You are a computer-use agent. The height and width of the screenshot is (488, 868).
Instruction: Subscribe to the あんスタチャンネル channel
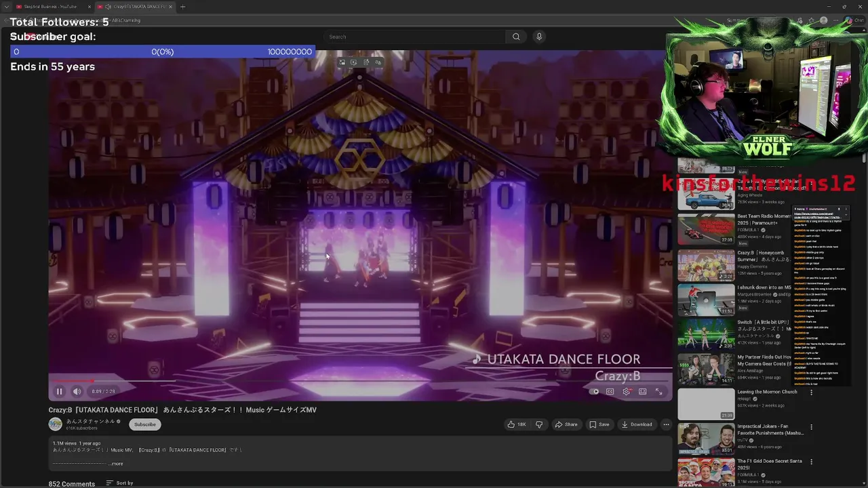pyautogui.click(x=144, y=424)
